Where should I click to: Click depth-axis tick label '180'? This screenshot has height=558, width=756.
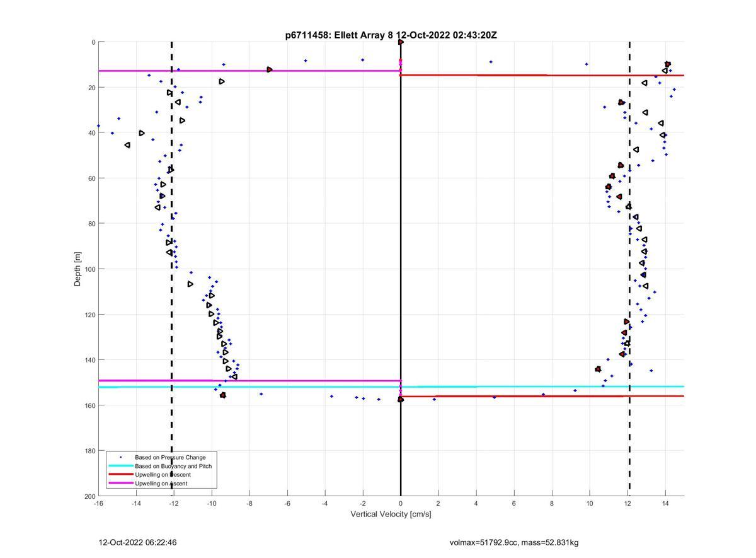coord(89,451)
